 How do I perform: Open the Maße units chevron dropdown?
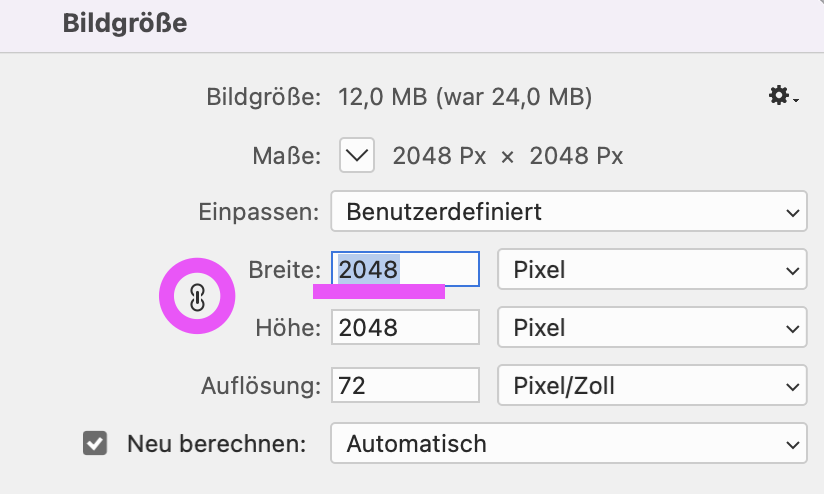click(x=357, y=155)
